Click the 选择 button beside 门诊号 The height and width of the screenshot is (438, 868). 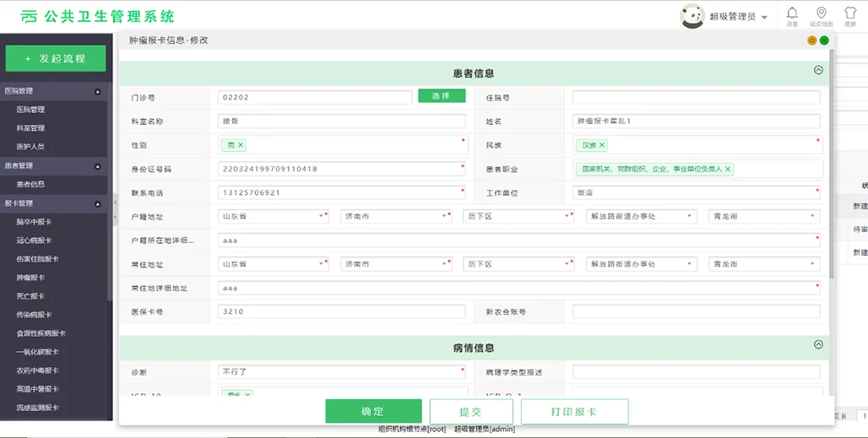tap(442, 96)
